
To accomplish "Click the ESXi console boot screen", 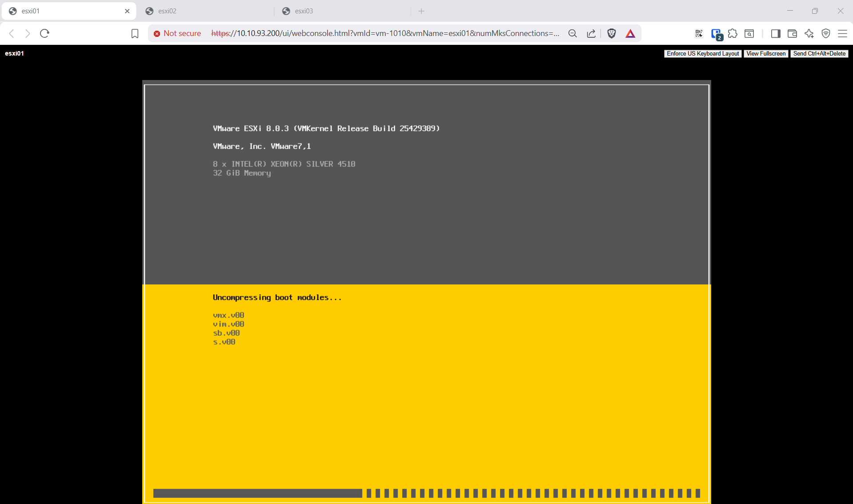I will pos(427,292).
